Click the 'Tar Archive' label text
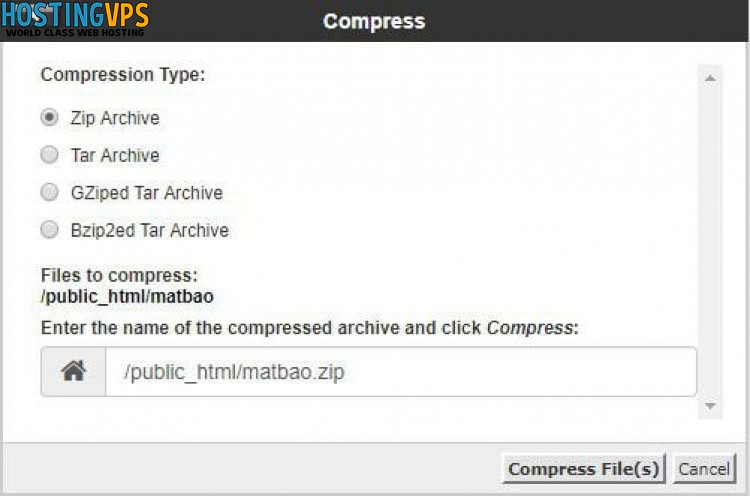 (x=115, y=155)
